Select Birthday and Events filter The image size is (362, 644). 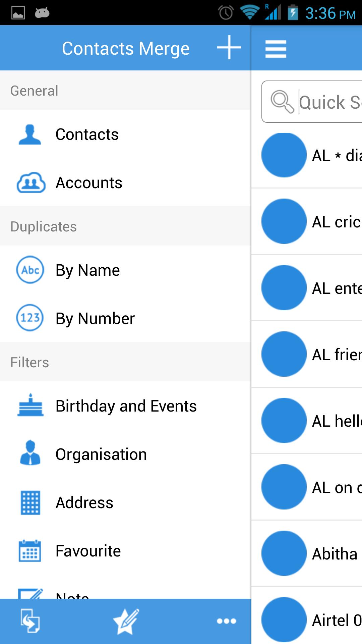(126, 406)
